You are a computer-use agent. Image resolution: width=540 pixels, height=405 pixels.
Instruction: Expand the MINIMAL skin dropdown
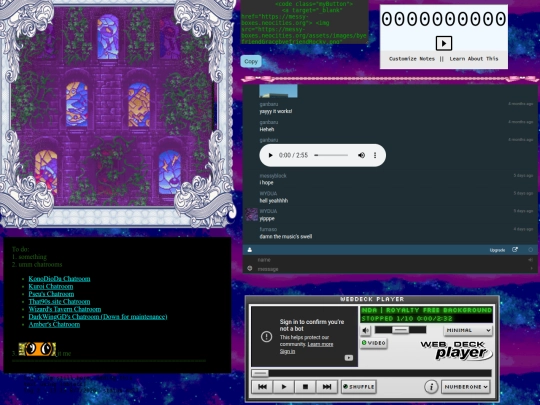[x=468, y=330]
